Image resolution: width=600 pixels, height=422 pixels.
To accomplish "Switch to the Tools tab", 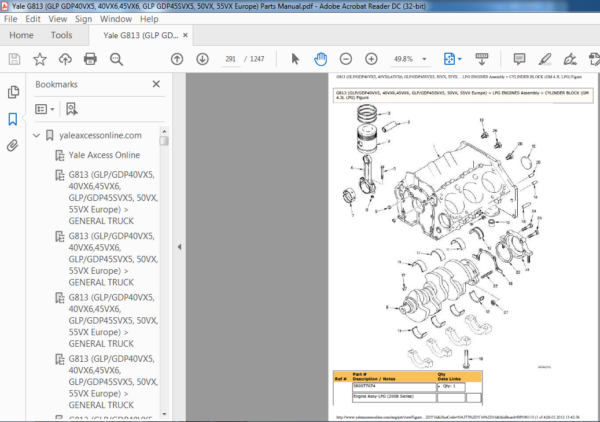I will (62, 35).
